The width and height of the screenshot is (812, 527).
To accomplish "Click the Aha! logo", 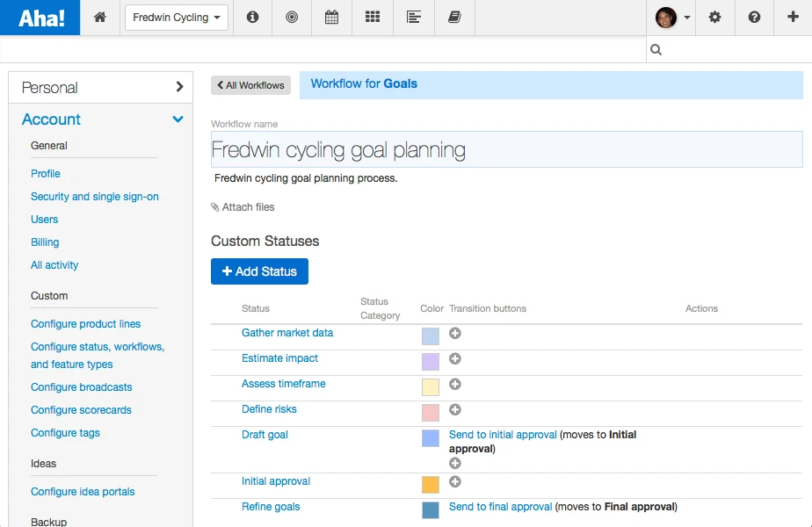I will point(40,18).
